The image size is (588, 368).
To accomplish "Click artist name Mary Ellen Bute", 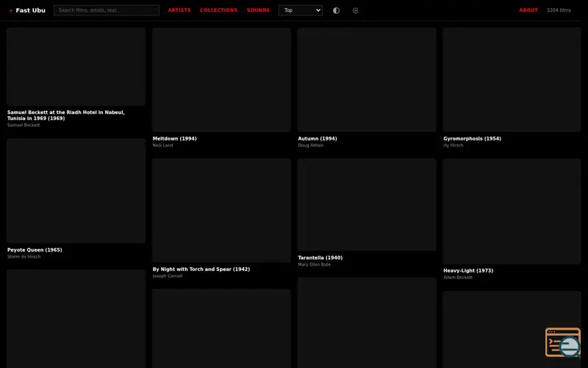I will click(315, 264).
